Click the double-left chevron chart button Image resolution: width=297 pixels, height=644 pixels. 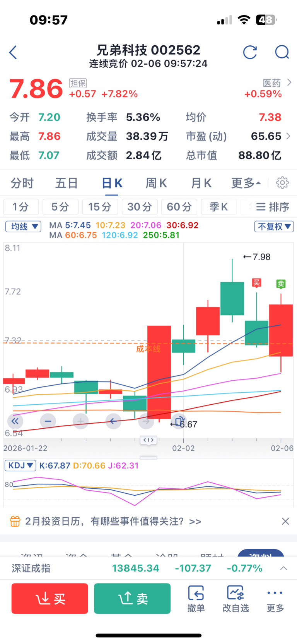[15, 421]
